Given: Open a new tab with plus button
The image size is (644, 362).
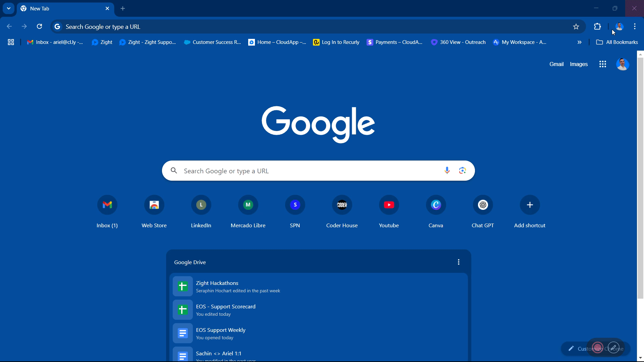Looking at the screenshot, I should coord(123,8).
